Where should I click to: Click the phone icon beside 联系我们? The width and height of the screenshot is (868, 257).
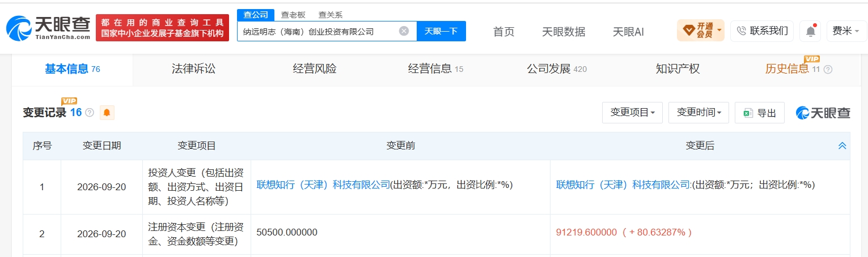[742, 31]
